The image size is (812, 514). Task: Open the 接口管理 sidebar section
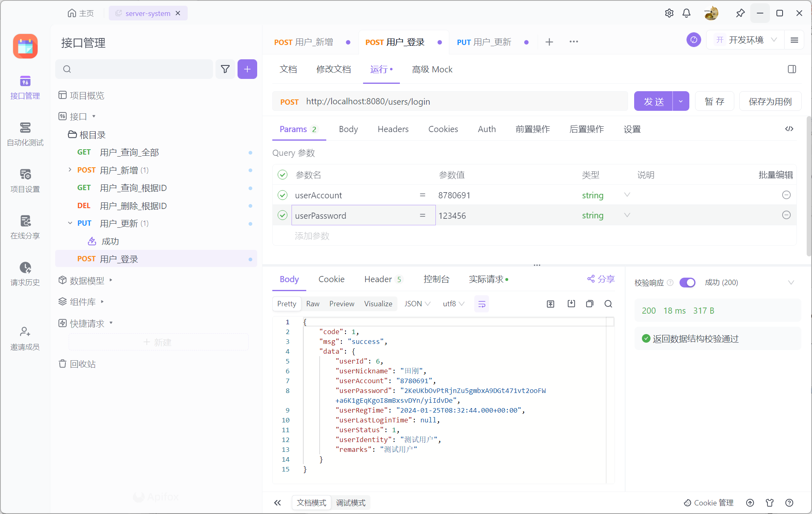pyautogui.click(x=25, y=88)
